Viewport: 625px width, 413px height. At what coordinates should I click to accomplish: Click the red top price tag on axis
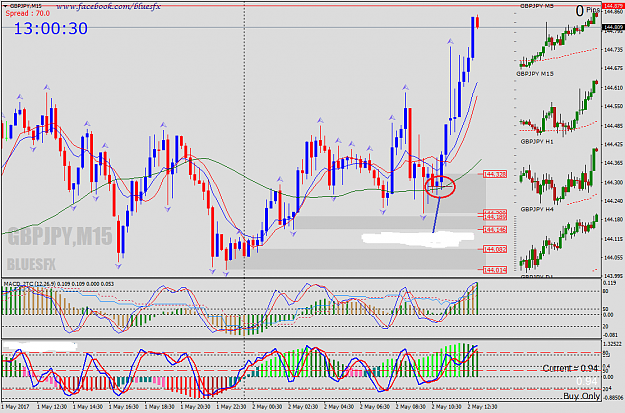(613, 6)
